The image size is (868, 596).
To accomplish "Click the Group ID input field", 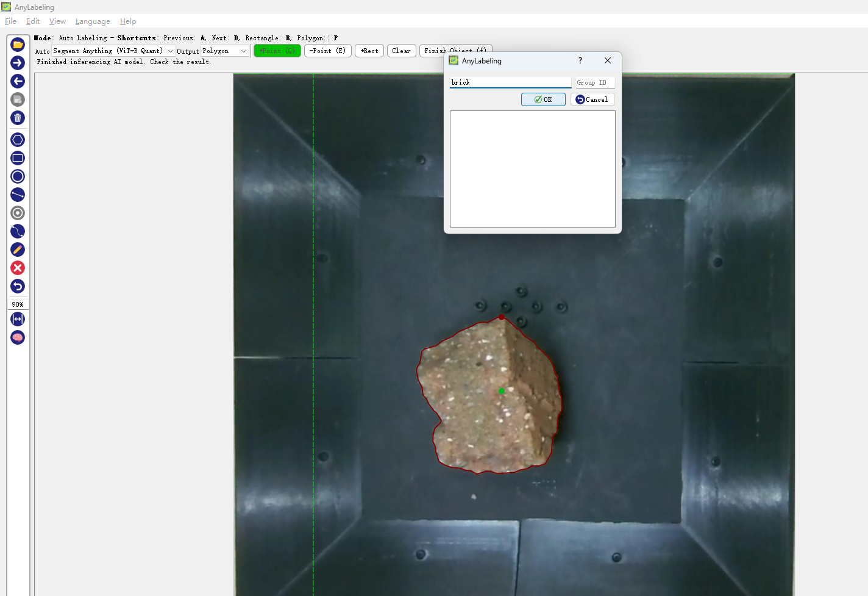I will [594, 82].
